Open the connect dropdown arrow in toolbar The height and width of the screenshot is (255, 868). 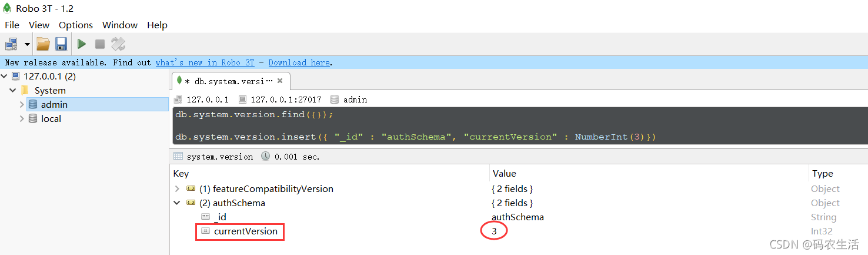tap(27, 44)
